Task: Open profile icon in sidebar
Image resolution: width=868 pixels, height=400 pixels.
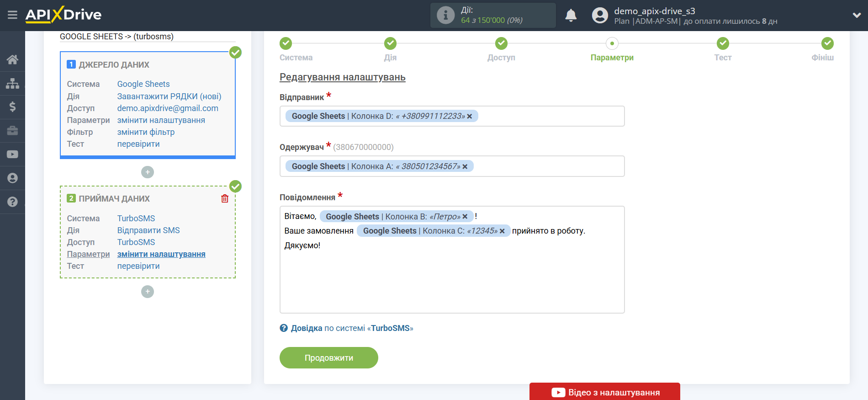Action: (12, 178)
